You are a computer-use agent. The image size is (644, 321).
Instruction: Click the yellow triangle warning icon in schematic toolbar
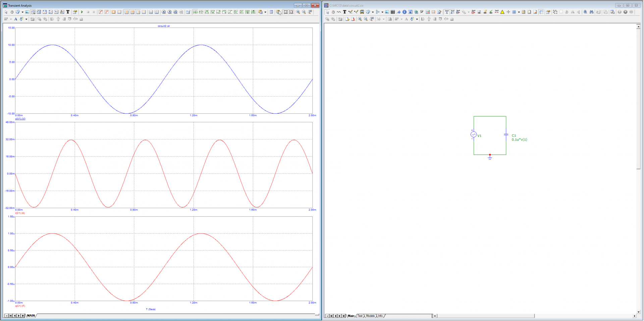click(x=502, y=12)
